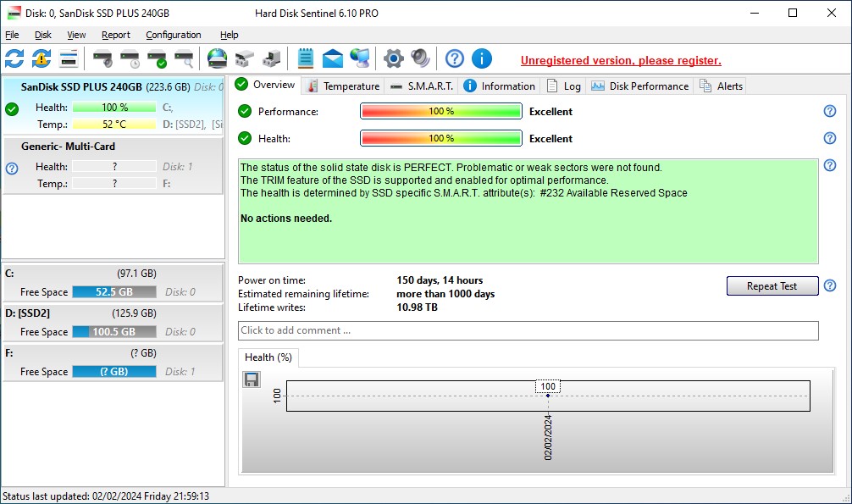Click the first network drives toolbar icon

(245, 58)
